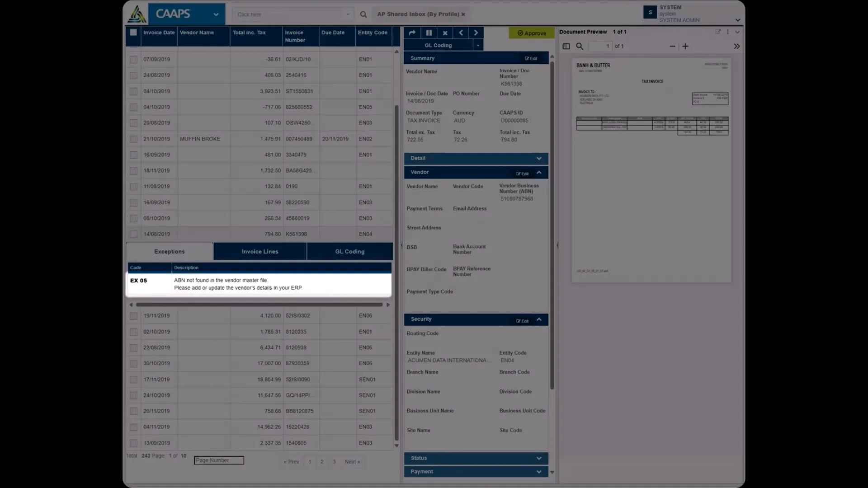The width and height of the screenshot is (868, 488).
Task: Zoom in on the document preview
Action: click(x=685, y=46)
